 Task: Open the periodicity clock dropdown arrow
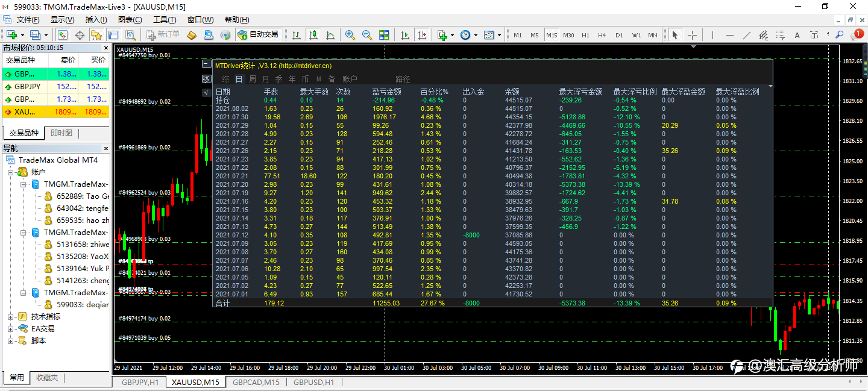476,35
